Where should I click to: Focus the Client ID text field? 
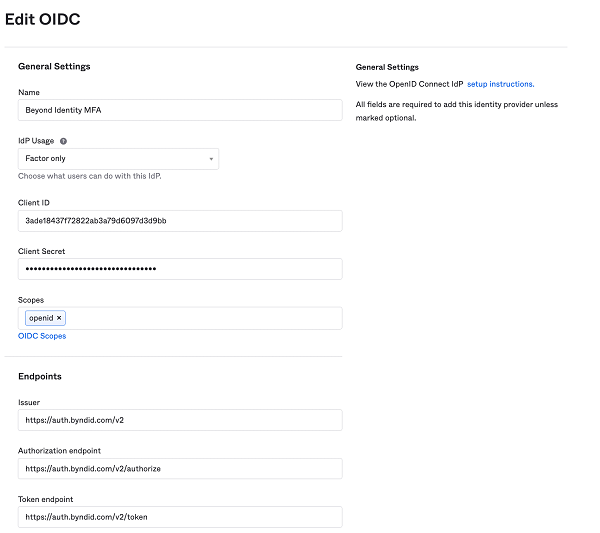click(180, 220)
